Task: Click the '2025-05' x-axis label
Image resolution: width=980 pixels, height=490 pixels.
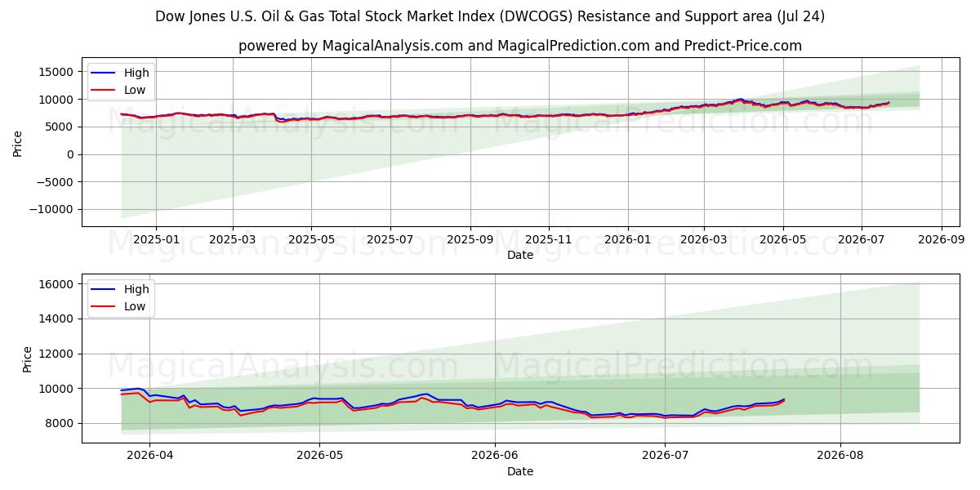Action: pos(311,239)
